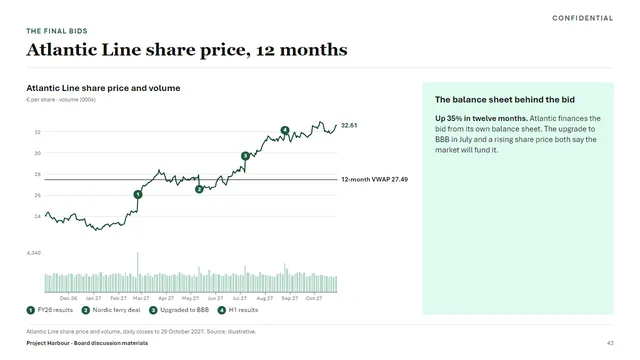Click the balance sheet behind the bid heading
The width and height of the screenshot is (640, 360).
click(505, 100)
